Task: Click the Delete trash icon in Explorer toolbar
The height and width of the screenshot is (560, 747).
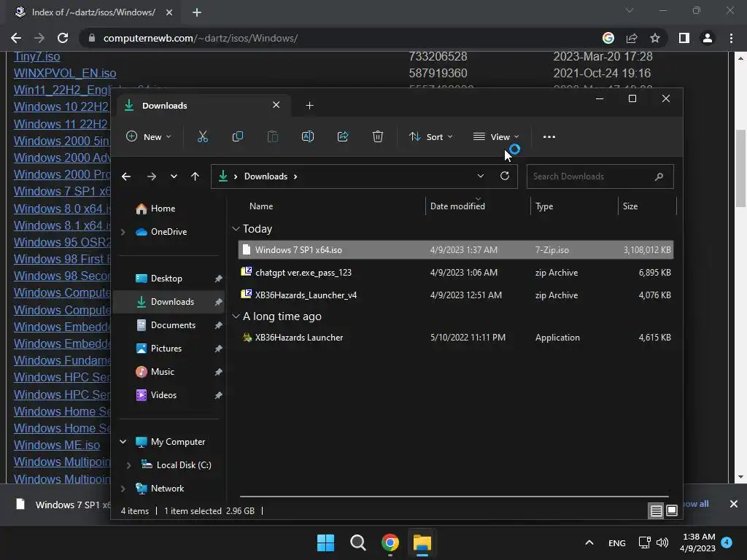Action: (x=377, y=136)
